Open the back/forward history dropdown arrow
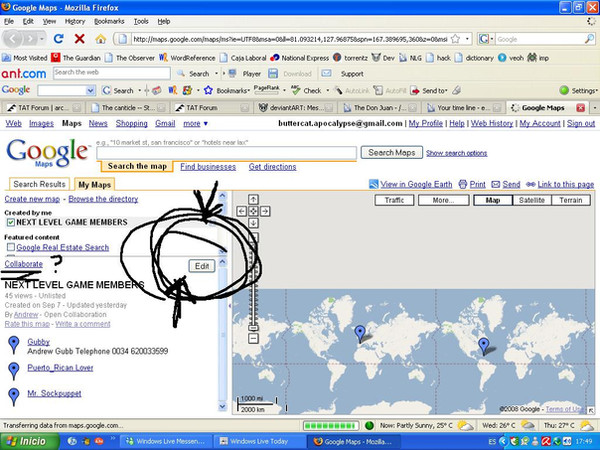Viewport: 600px width, 450px height. click(42, 39)
